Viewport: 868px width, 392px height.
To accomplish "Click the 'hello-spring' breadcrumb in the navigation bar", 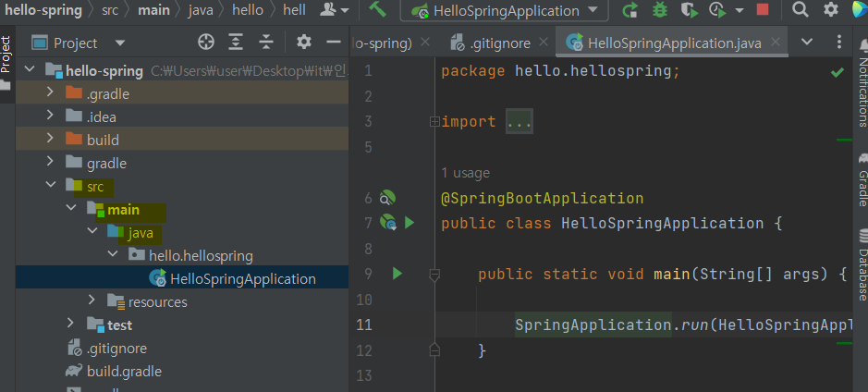I will (43, 10).
